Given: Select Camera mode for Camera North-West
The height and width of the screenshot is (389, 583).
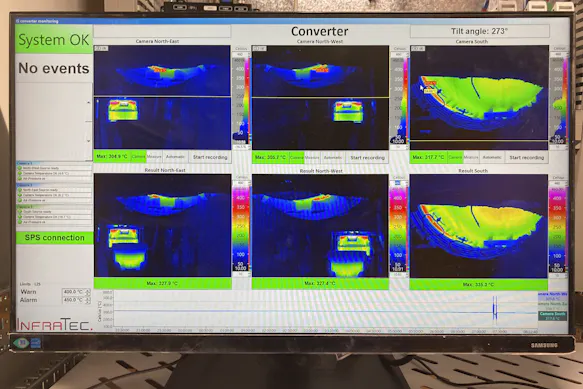Looking at the screenshot, I should point(296,158).
